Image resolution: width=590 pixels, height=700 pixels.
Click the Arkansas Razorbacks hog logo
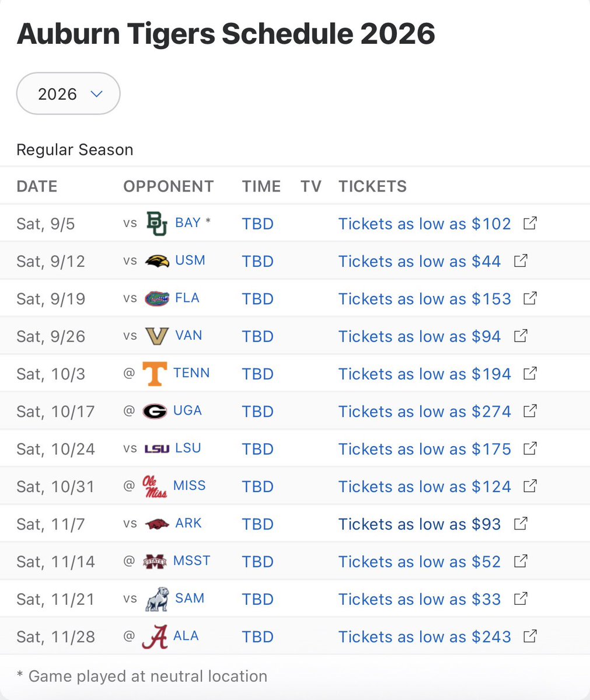(156, 524)
